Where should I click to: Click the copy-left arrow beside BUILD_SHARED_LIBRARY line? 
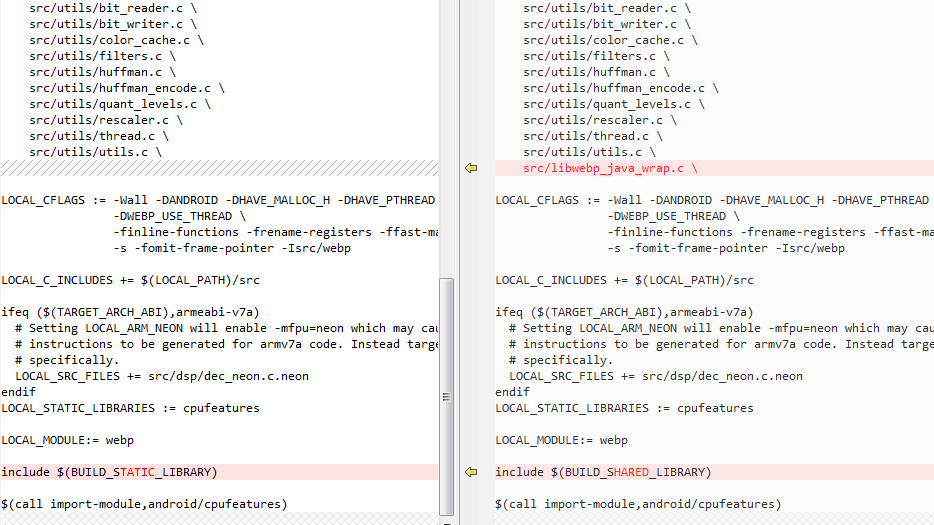tap(471, 472)
